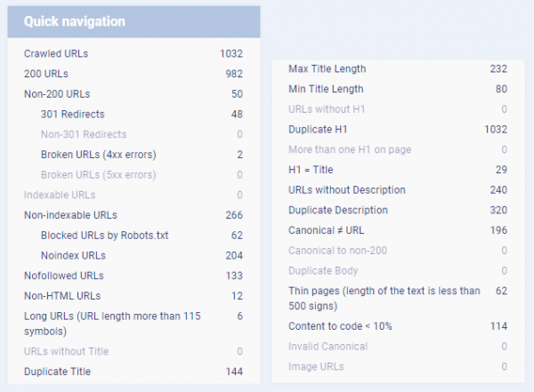Show 301 Redirects entries

[73, 114]
